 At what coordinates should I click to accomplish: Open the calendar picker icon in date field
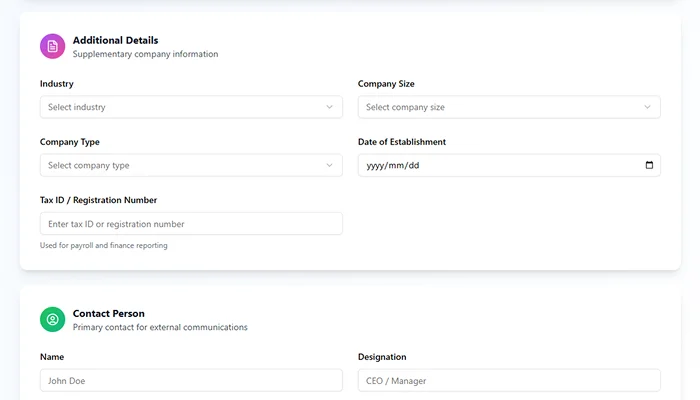coord(648,165)
